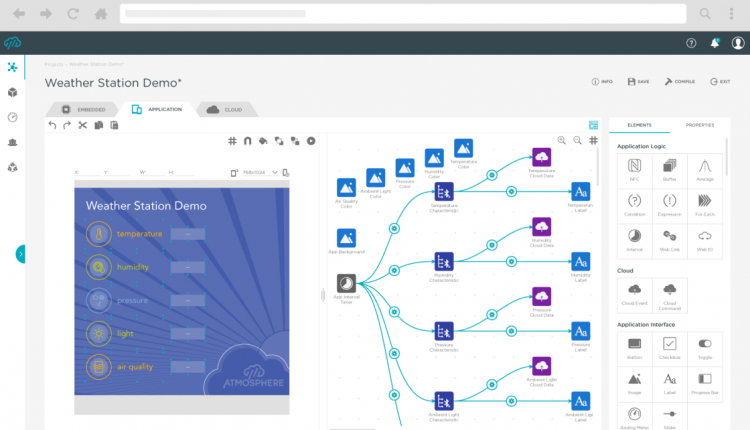The width and height of the screenshot is (750, 430).
Task: Select the Condition element
Action: click(x=634, y=206)
